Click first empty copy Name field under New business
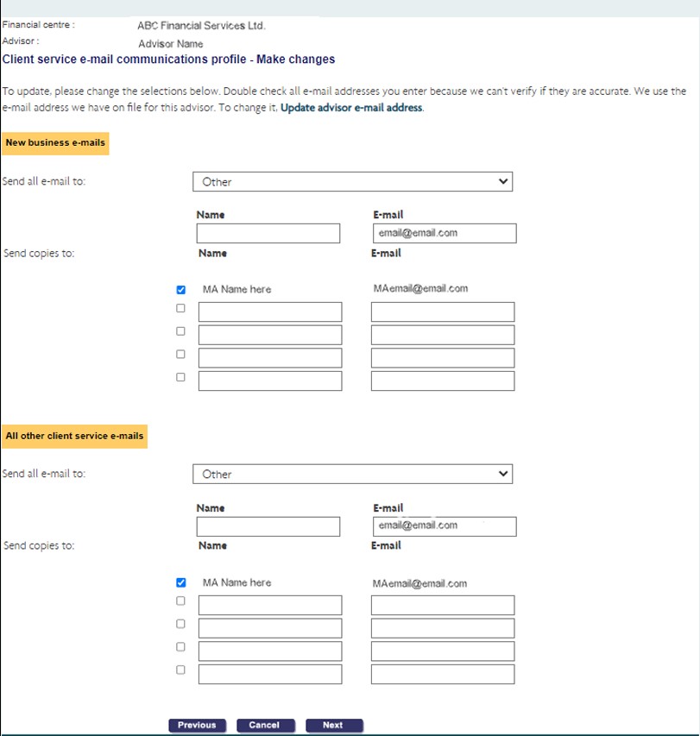This screenshot has width=700, height=736. click(x=270, y=312)
